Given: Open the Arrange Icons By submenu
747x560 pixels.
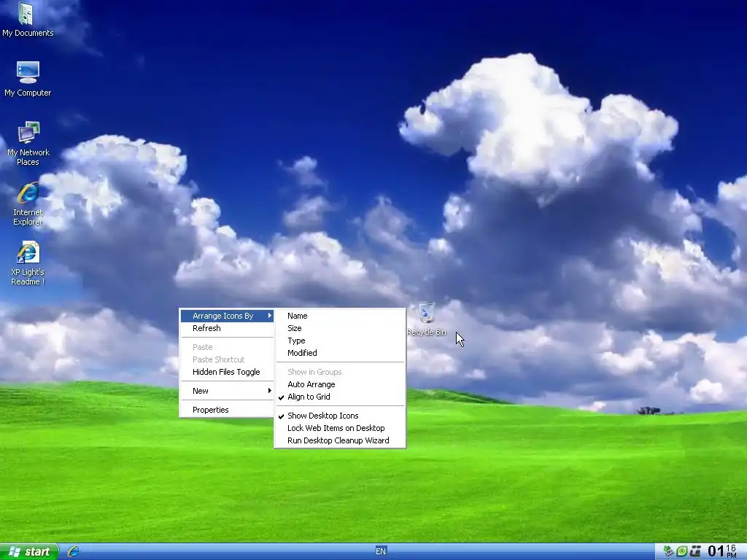Looking at the screenshot, I should coord(227,316).
